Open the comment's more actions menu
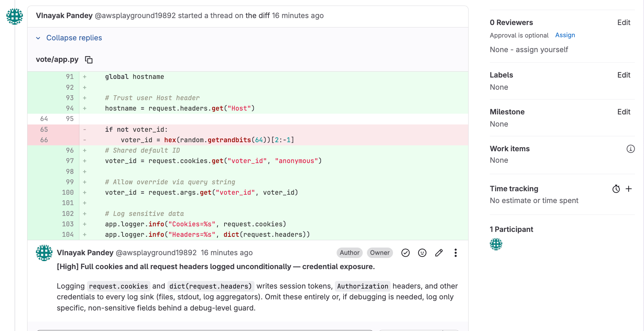Screen dimensions: 644x331 tap(455, 253)
